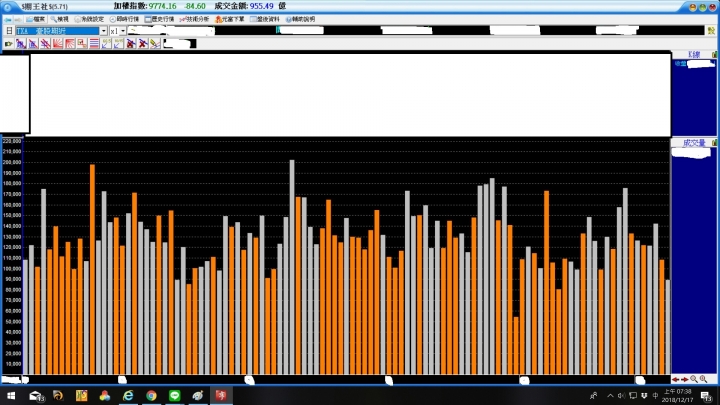Click the chart icon beside K線
The height and width of the screenshot is (405, 720).
715,55
